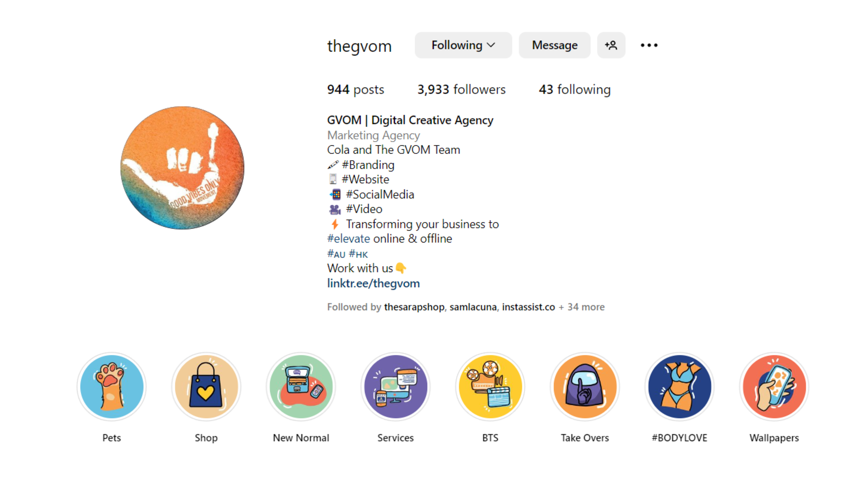This screenshot has width=868, height=488.
Task: Open the #AU hashtag
Action: 336,253
